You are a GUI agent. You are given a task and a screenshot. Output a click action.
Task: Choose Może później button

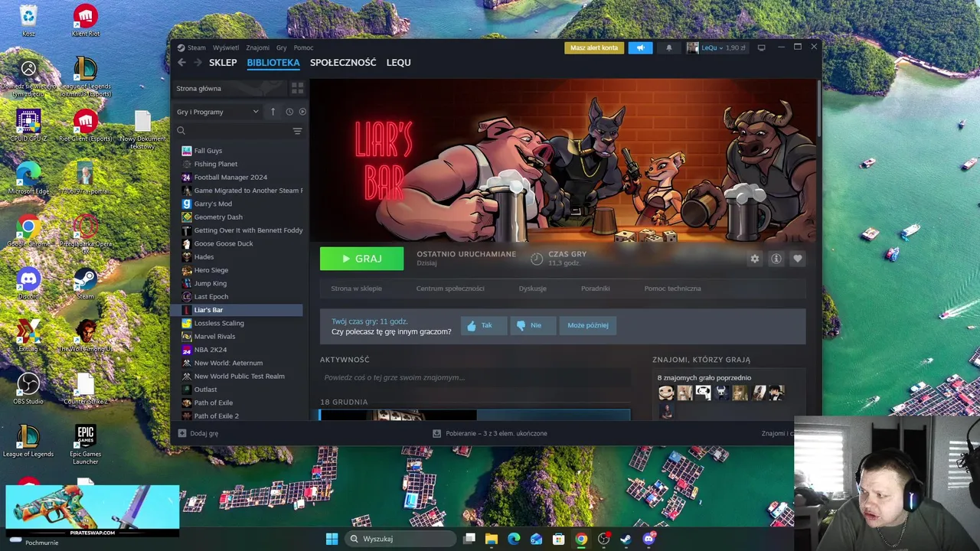tap(588, 325)
